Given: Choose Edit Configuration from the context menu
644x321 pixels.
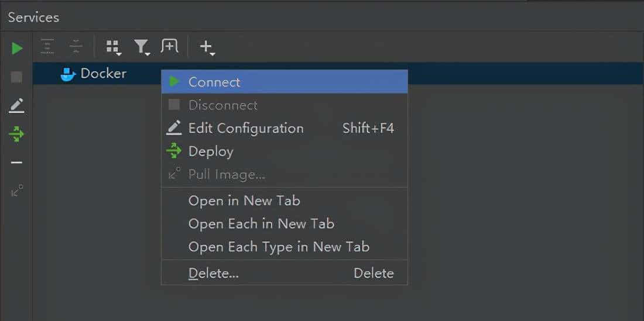Looking at the screenshot, I should click(x=246, y=129).
